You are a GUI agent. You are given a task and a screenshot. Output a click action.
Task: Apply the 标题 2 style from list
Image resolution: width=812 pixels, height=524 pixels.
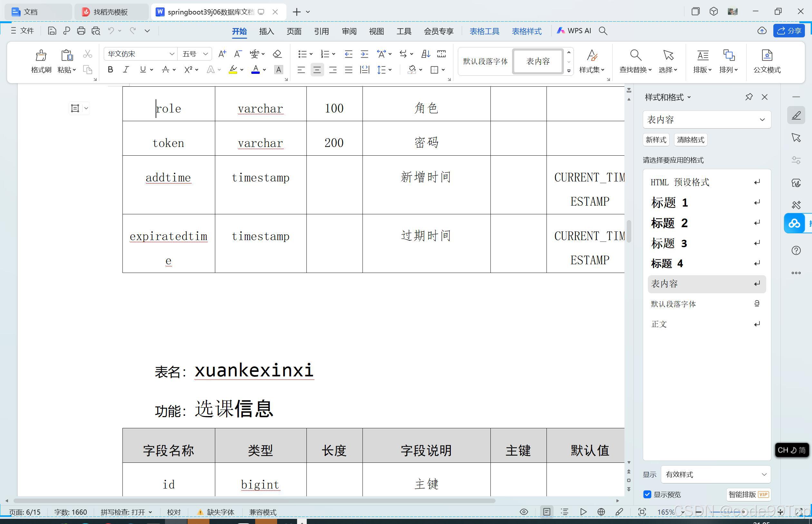[x=669, y=223]
